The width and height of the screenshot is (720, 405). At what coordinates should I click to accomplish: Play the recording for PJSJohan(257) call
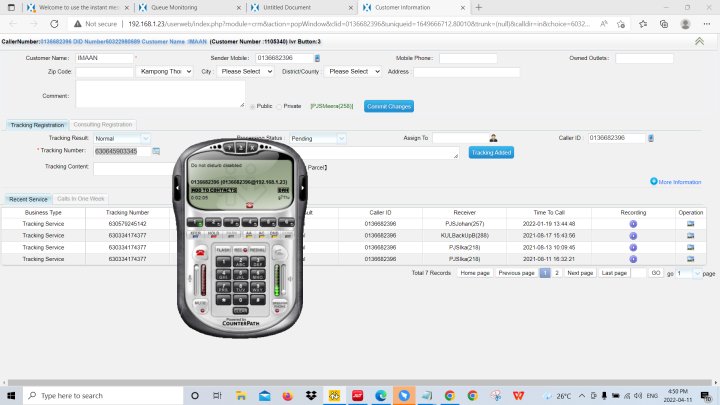coord(633,224)
